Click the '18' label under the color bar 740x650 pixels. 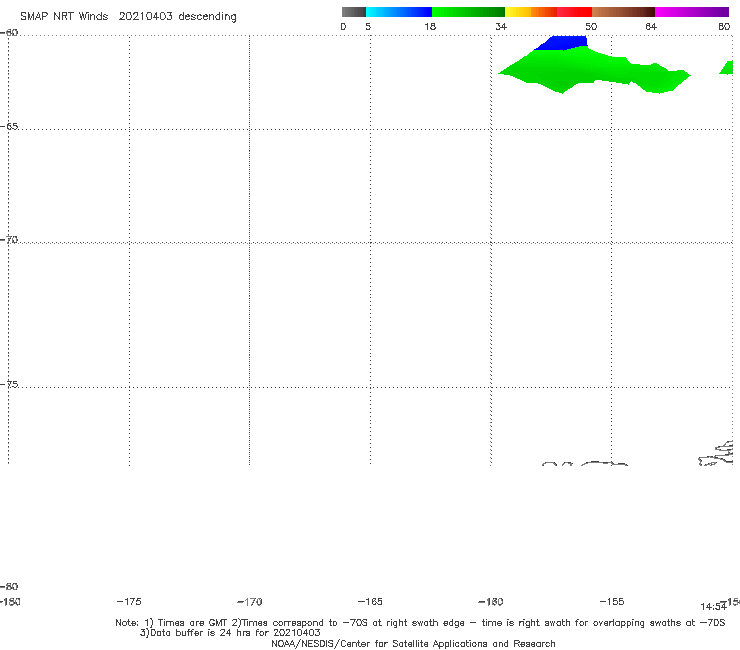pos(430,27)
